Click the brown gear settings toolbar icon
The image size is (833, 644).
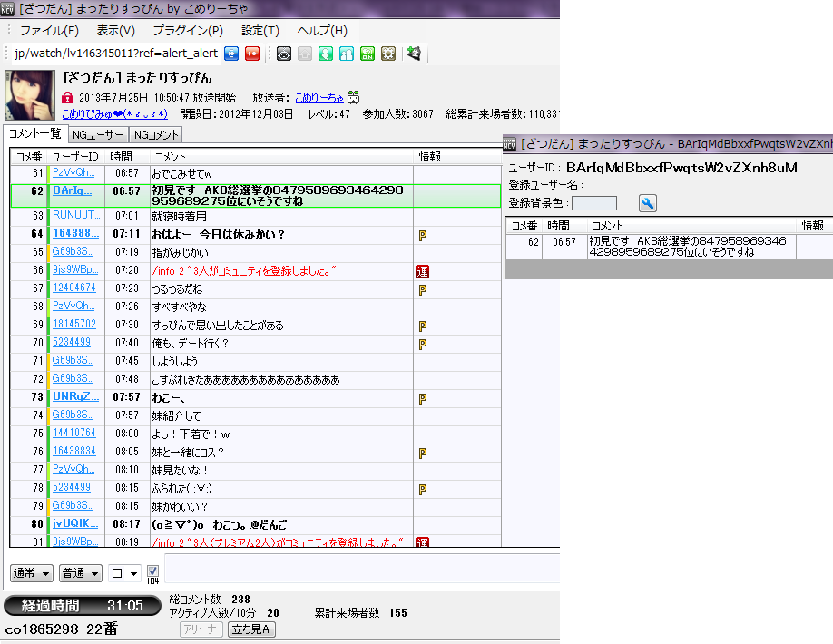click(388, 54)
